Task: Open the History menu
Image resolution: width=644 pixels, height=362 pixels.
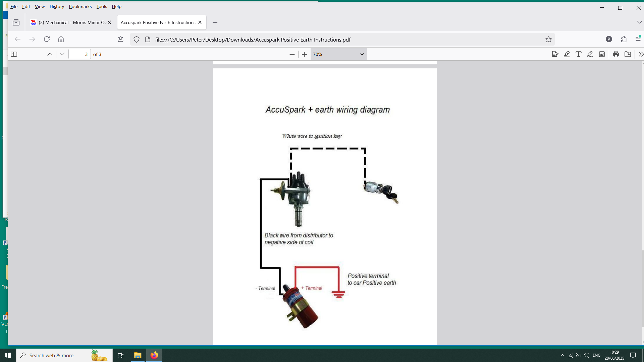Action: pos(57,6)
